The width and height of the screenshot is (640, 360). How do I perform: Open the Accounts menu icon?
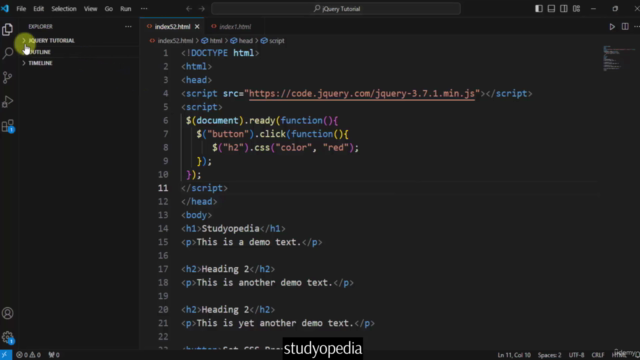7,313
